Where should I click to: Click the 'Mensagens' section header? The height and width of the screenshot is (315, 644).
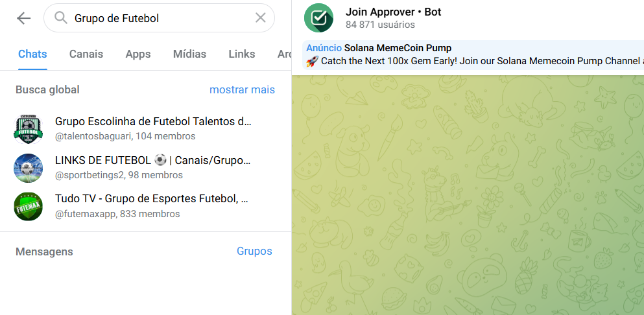pyautogui.click(x=44, y=251)
